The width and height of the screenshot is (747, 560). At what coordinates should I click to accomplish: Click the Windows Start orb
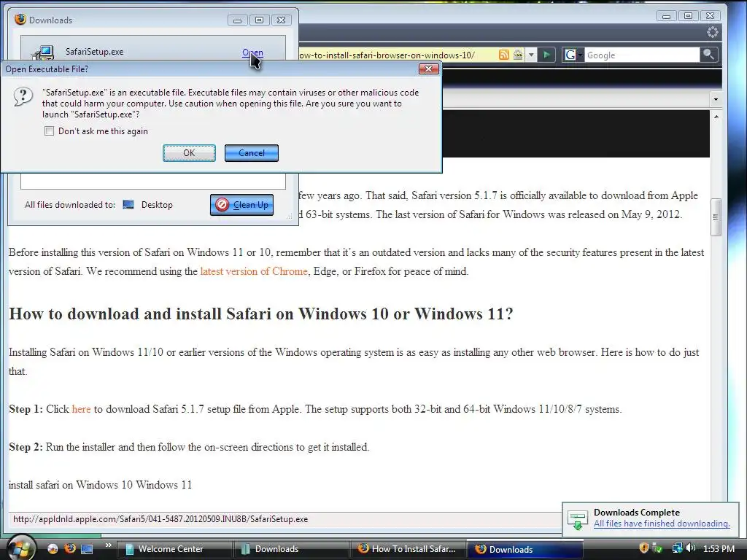pyautogui.click(x=20, y=548)
